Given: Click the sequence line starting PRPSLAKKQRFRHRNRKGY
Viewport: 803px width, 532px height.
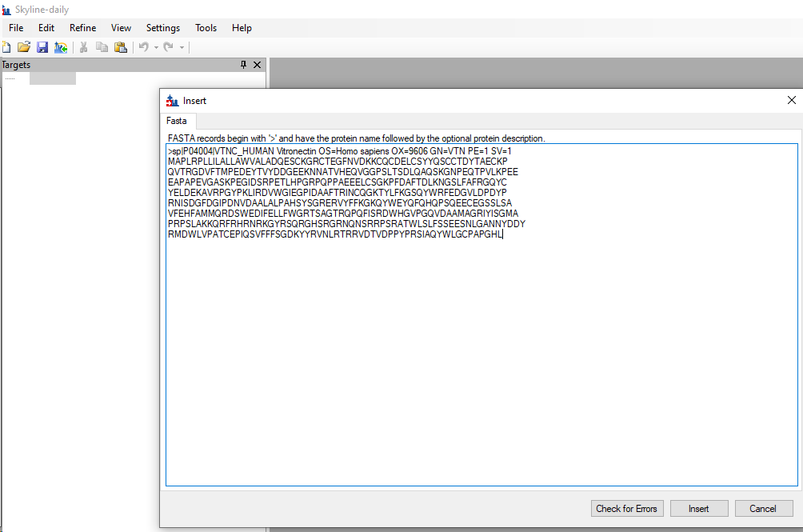Looking at the screenshot, I should (346, 224).
